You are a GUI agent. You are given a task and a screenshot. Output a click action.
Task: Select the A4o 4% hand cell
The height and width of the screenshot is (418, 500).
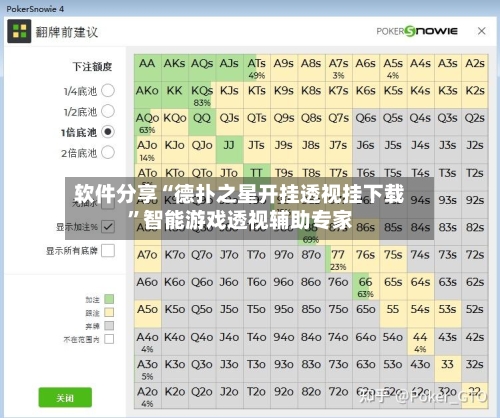(148, 341)
